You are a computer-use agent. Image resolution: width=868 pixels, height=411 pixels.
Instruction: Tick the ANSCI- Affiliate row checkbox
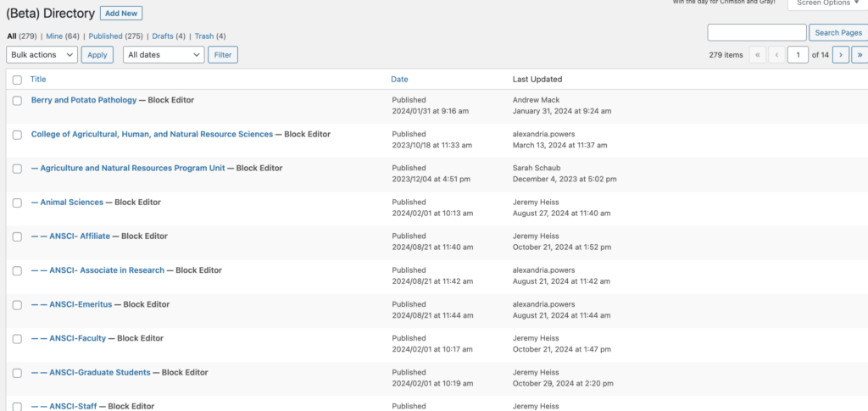click(17, 236)
